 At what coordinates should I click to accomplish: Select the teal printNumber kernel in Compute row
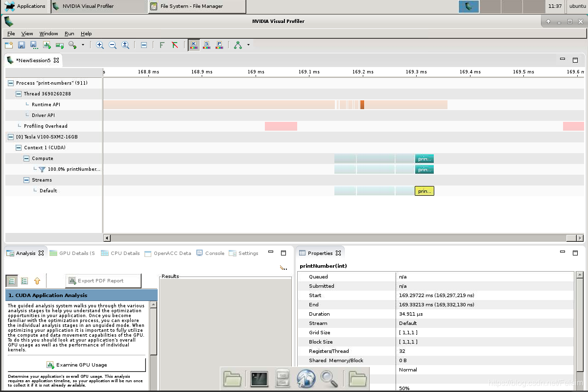(x=424, y=159)
